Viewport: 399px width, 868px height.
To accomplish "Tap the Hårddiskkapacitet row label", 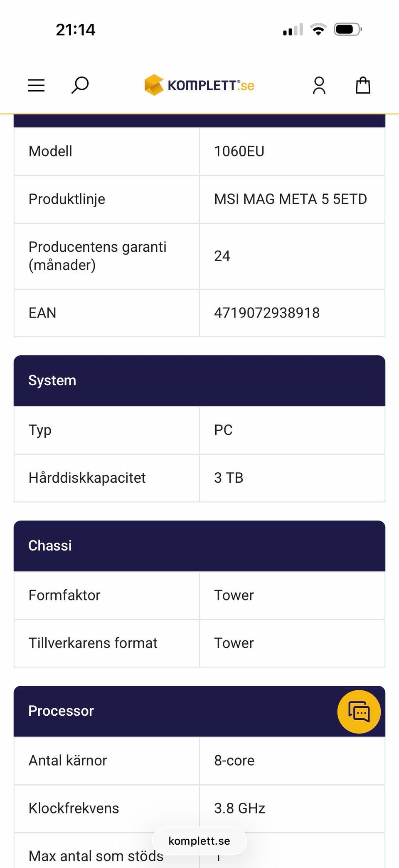I will [x=87, y=478].
